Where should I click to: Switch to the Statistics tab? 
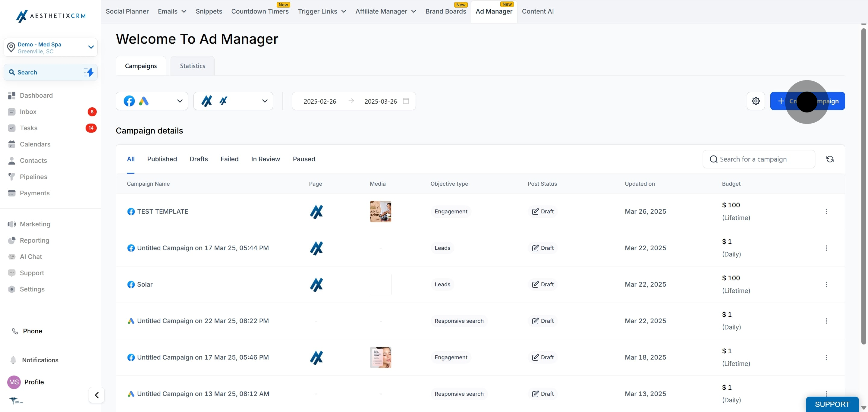coord(192,66)
